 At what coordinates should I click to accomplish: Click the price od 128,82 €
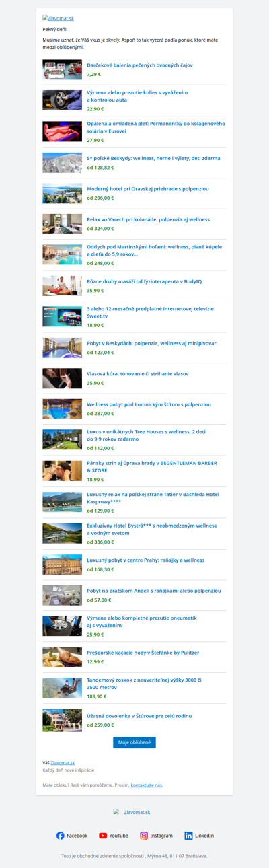pos(100,167)
